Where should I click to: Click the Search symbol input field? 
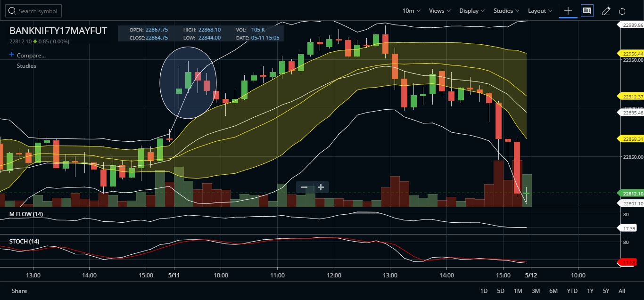(x=33, y=11)
